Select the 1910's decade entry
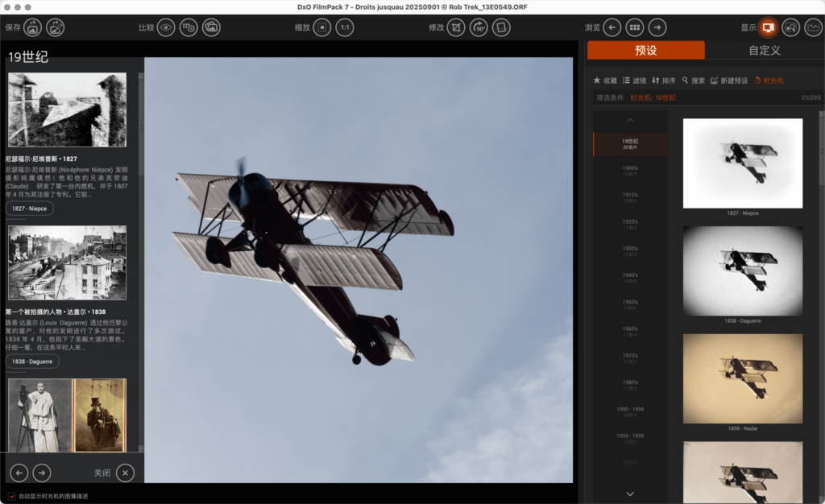 click(630, 197)
